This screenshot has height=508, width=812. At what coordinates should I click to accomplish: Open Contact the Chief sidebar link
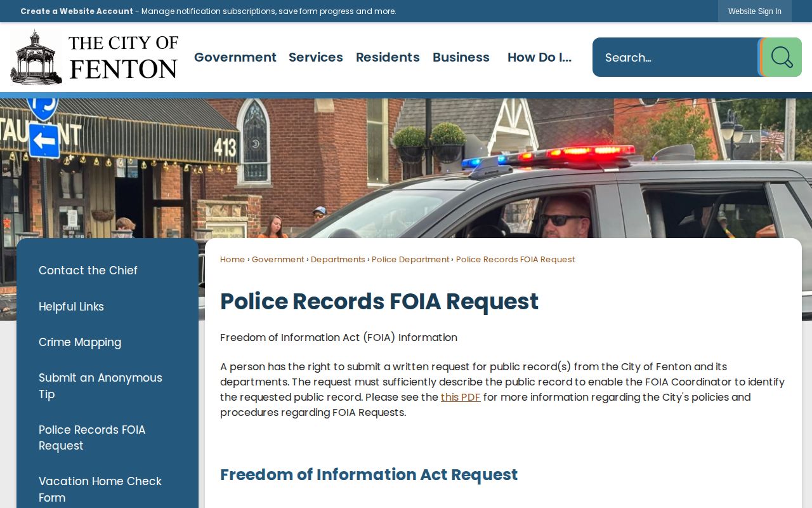point(88,271)
